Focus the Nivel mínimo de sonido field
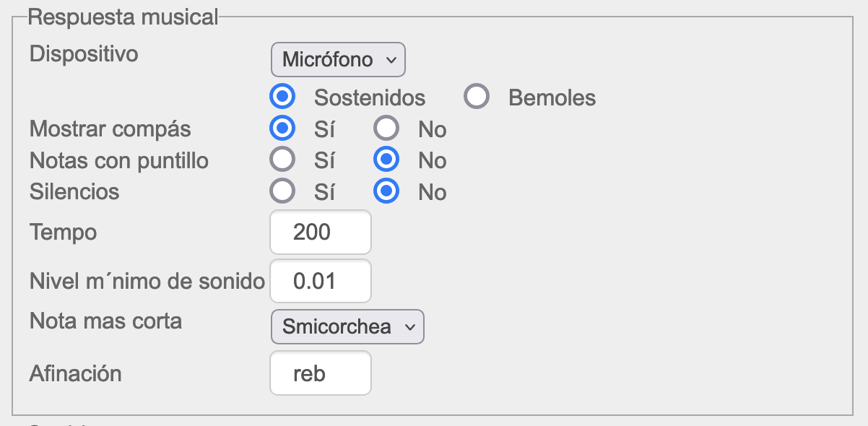Image resolution: width=868 pixels, height=426 pixels. point(320,281)
